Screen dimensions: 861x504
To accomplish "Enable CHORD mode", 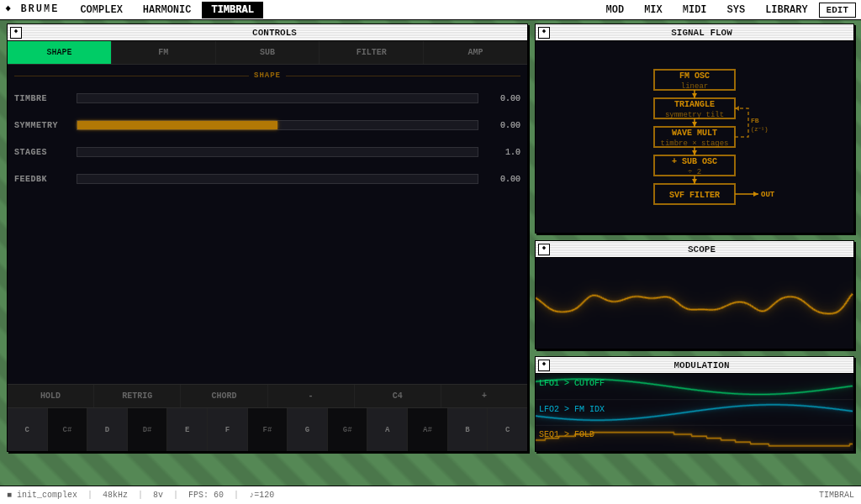I will (224, 396).
